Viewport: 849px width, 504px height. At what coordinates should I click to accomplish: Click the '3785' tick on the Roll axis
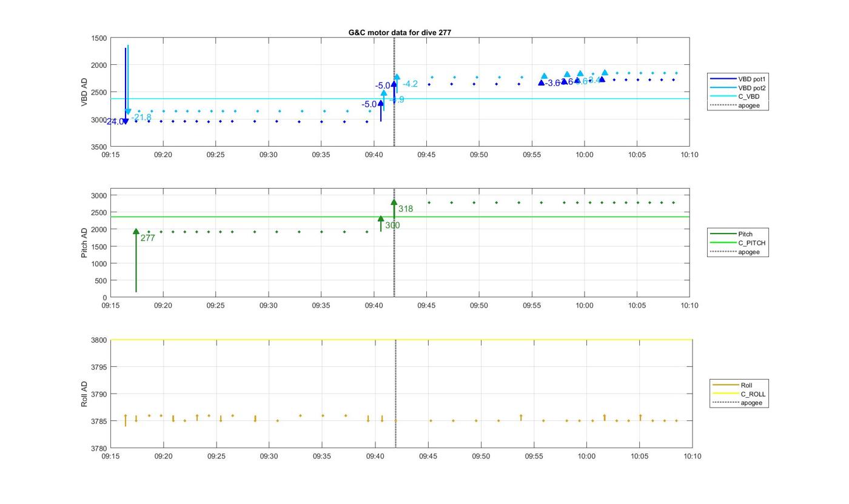pyautogui.click(x=99, y=422)
